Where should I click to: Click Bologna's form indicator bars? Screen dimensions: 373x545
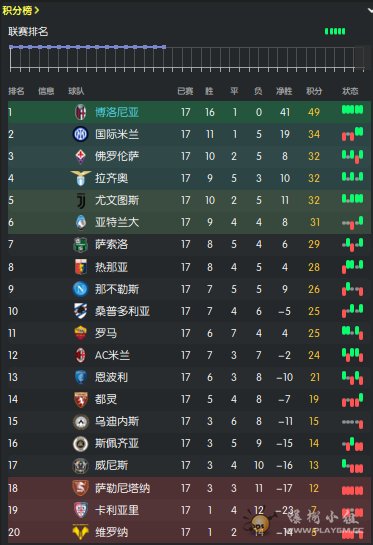(352, 110)
